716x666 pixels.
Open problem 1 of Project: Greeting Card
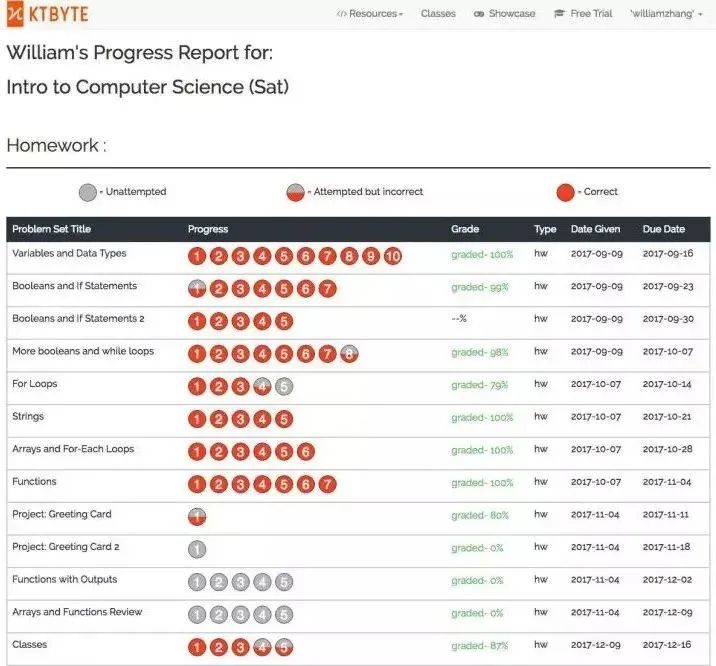[197, 517]
